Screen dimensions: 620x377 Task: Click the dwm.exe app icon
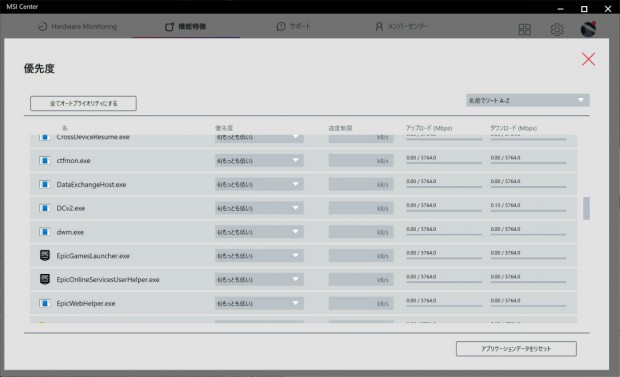[45, 232]
